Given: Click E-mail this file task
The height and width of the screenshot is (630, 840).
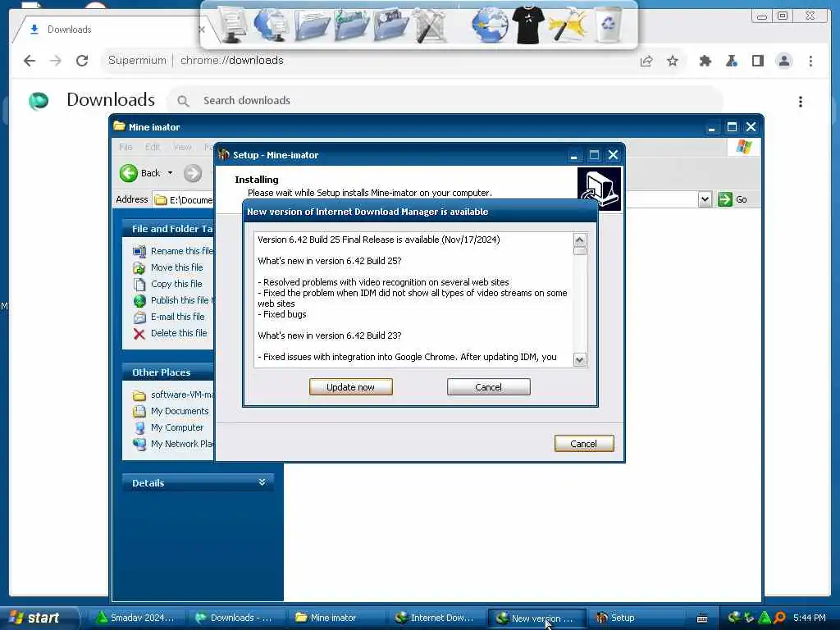Looking at the screenshot, I should click(x=177, y=317).
